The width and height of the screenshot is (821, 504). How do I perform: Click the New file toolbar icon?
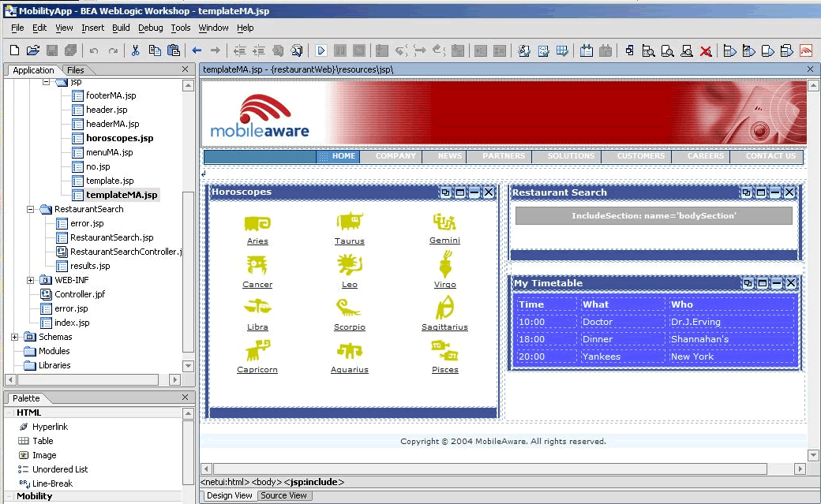[x=15, y=50]
